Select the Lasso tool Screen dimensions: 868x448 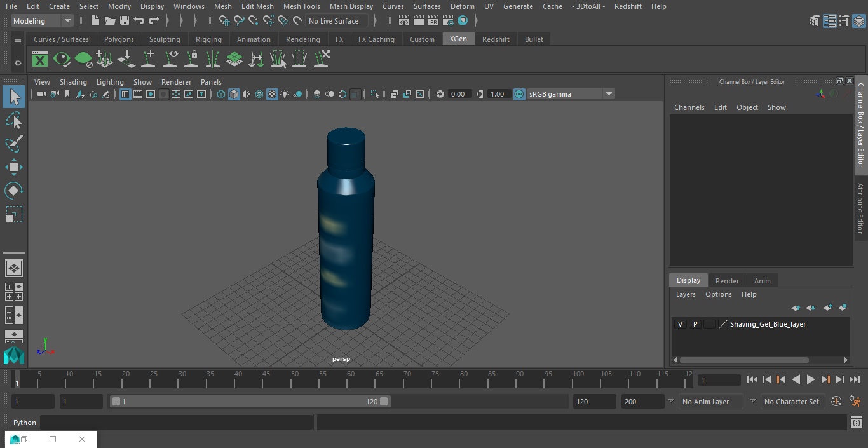tap(14, 121)
